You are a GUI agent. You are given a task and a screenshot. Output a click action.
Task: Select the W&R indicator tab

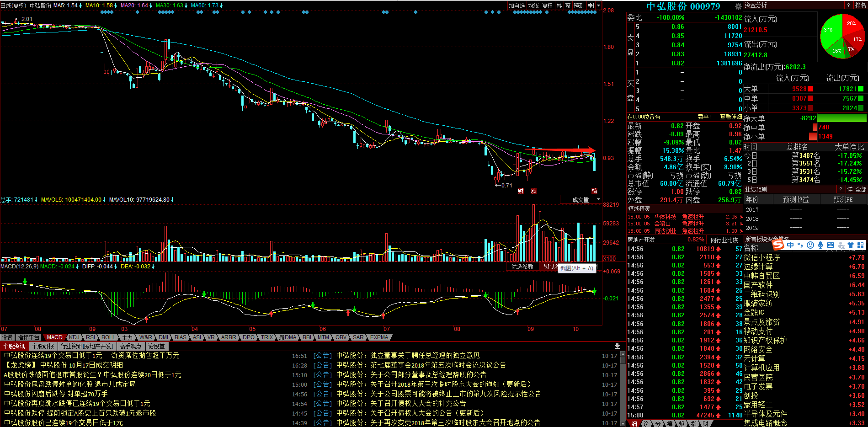click(x=145, y=337)
